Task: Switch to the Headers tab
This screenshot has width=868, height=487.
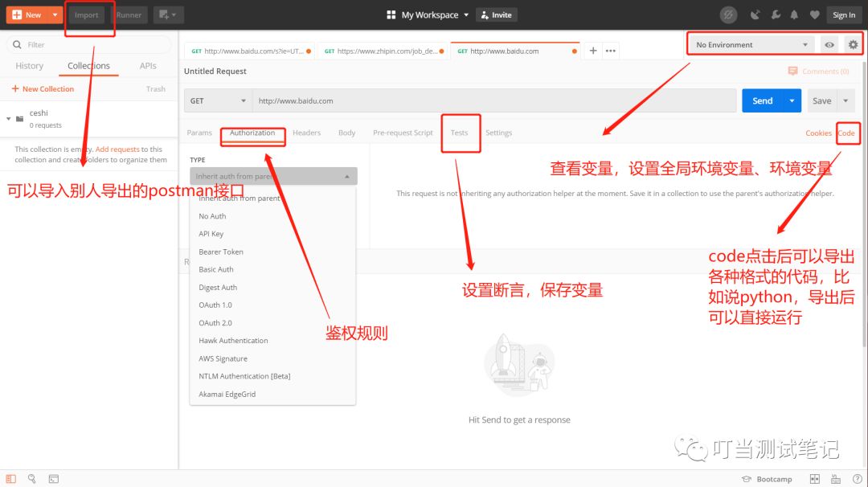Action: pyautogui.click(x=307, y=133)
